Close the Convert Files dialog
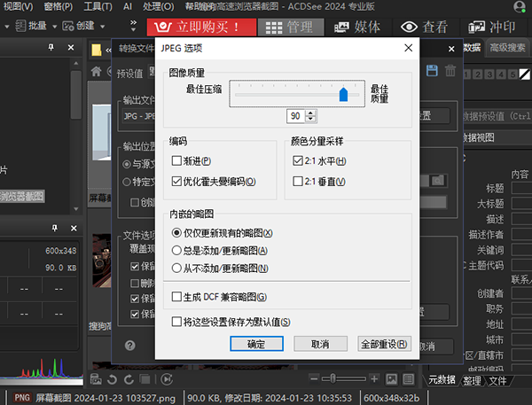This screenshot has height=405, width=532. [451, 49]
